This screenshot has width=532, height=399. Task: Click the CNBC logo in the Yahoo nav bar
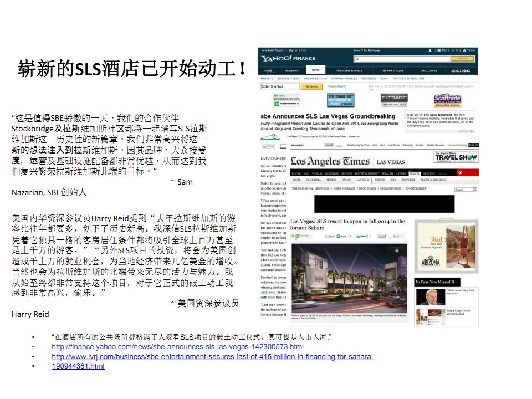461,70
